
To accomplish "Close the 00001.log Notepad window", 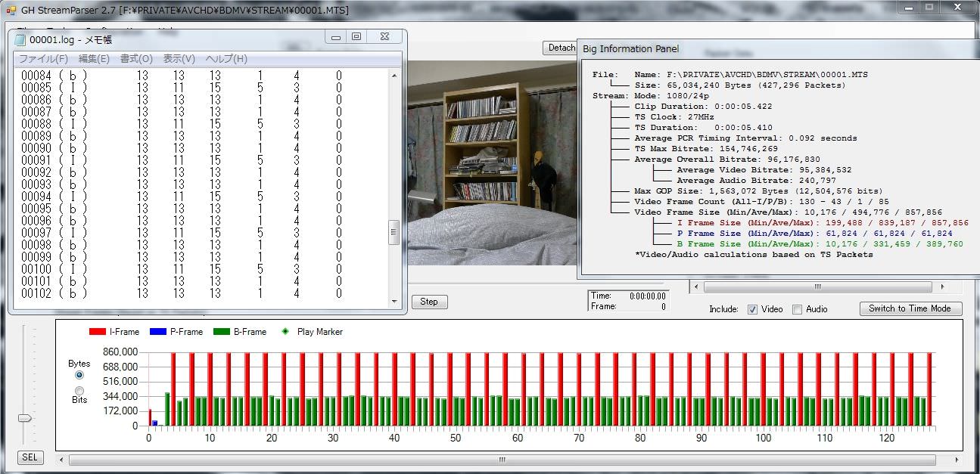I will 384,36.
